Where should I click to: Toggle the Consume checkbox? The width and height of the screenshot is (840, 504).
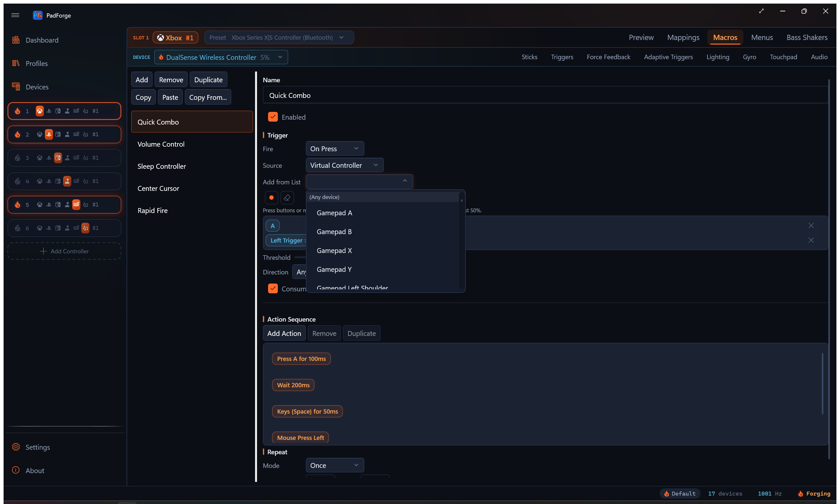pyautogui.click(x=273, y=289)
